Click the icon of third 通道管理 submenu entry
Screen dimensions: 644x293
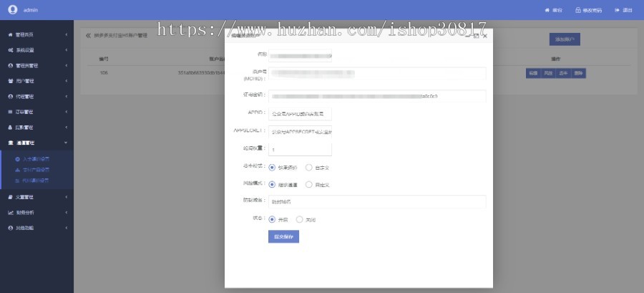click(x=17, y=181)
